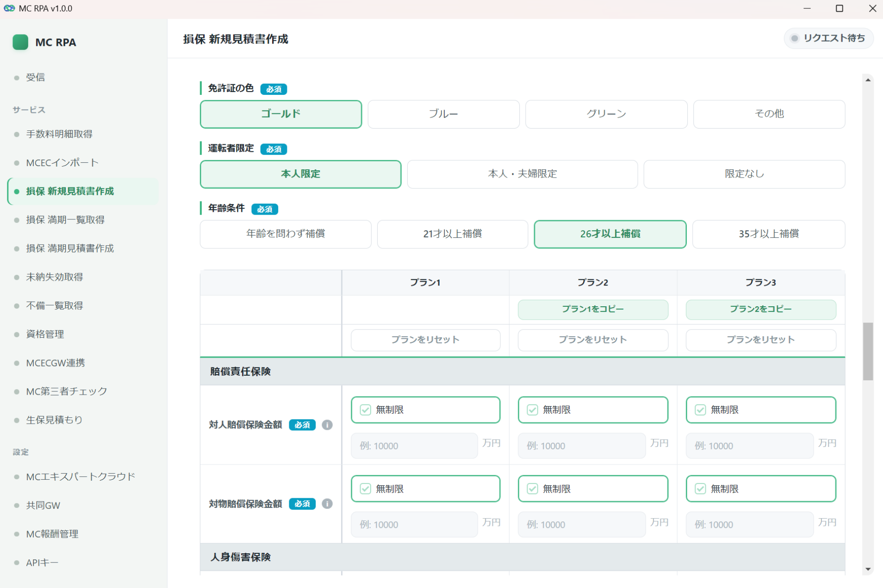The height and width of the screenshot is (588, 883).
Task: Click the vertical scrollbar thumb
Action: [868, 352]
